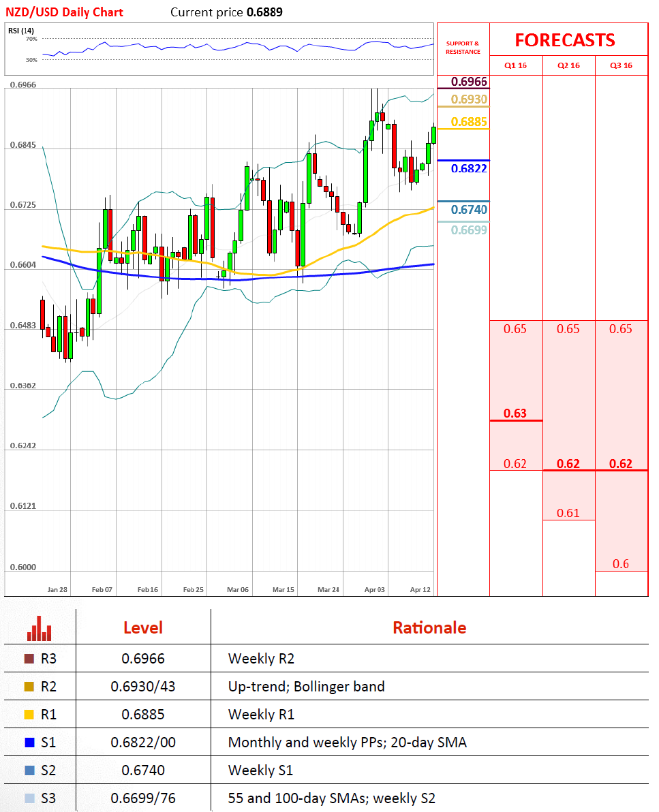Image resolution: width=659 pixels, height=812 pixels.
Task: Click the Jan 28 date axis label
Action: tap(57, 589)
